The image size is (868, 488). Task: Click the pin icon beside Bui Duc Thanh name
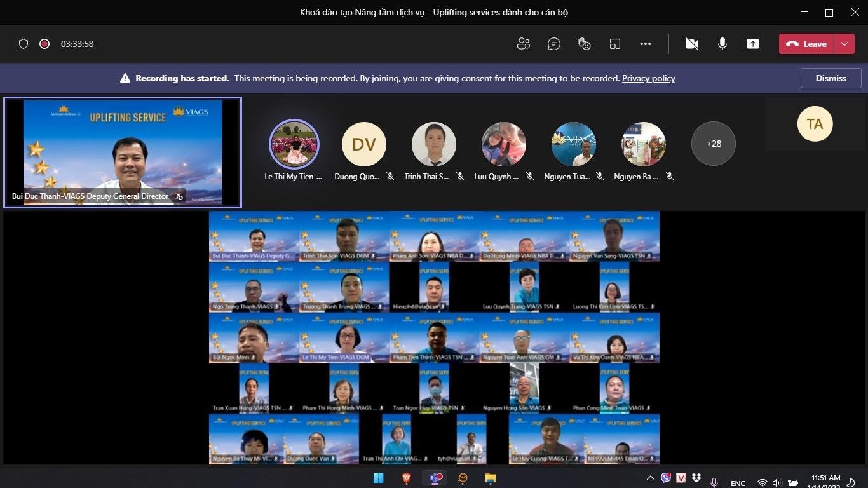tap(179, 196)
